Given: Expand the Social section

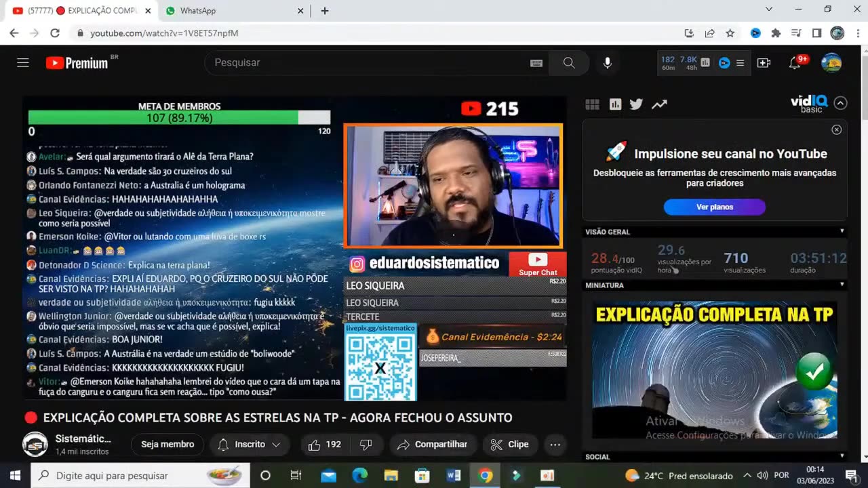Looking at the screenshot, I should pos(842,457).
